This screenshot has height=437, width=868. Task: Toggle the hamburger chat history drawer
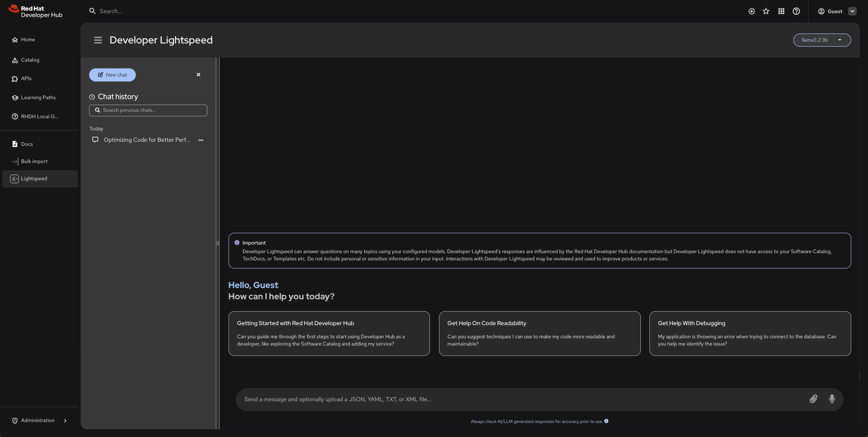[x=98, y=40]
